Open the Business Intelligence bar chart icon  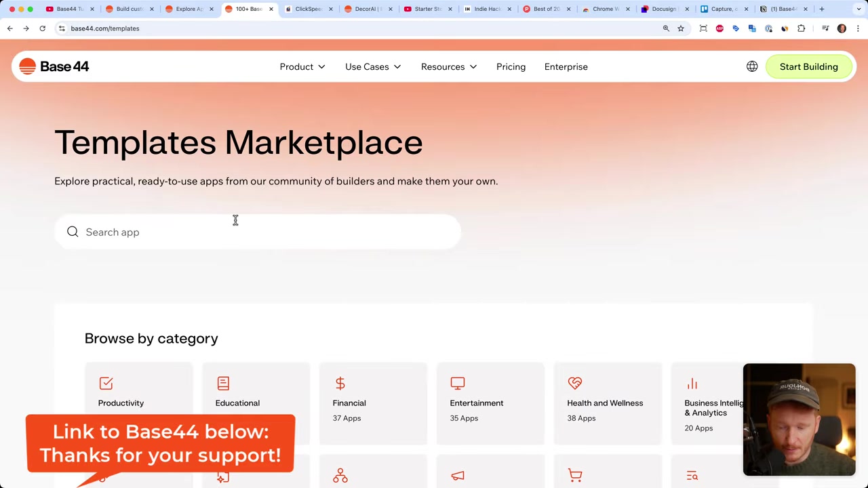(x=692, y=384)
